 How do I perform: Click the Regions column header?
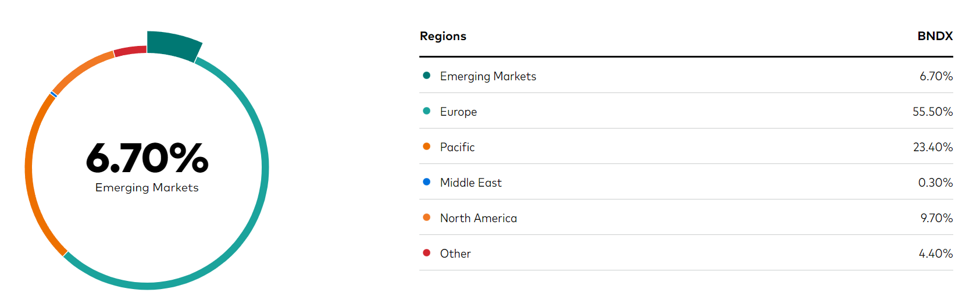tap(443, 36)
